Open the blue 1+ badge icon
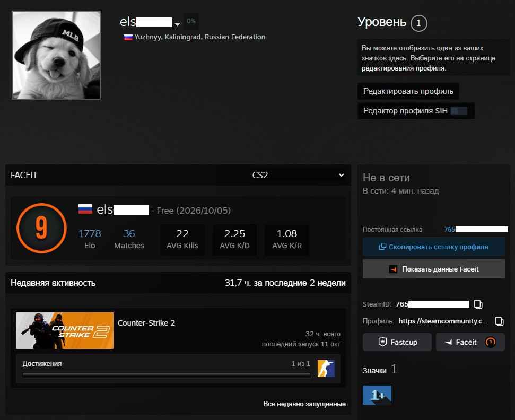The image size is (515, 420). click(x=377, y=395)
